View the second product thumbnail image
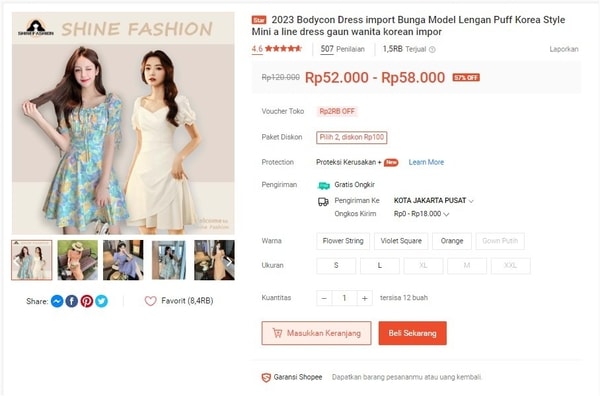 (78, 260)
